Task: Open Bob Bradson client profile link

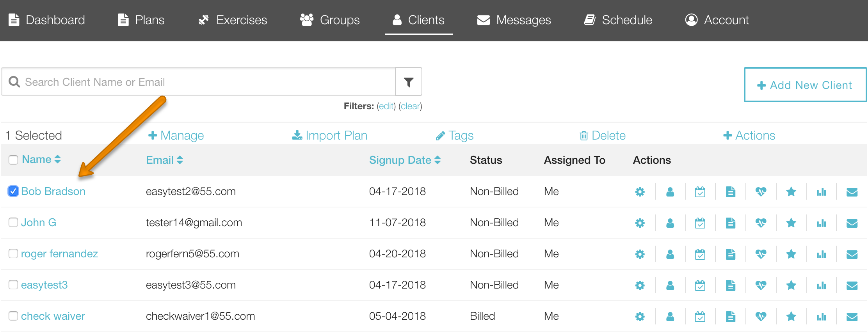Action: [x=53, y=191]
